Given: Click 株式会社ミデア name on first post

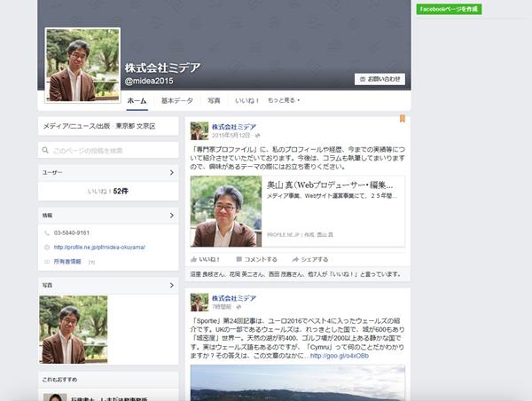Looking at the screenshot, I should pyautogui.click(x=234, y=127).
